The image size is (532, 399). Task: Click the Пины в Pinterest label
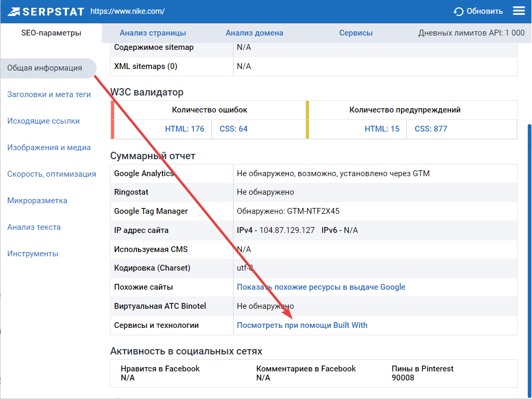(x=423, y=369)
